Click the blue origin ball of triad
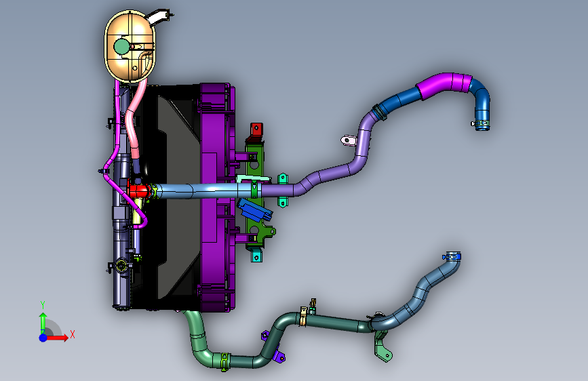The image size is (588, 381). coord(43,338)
